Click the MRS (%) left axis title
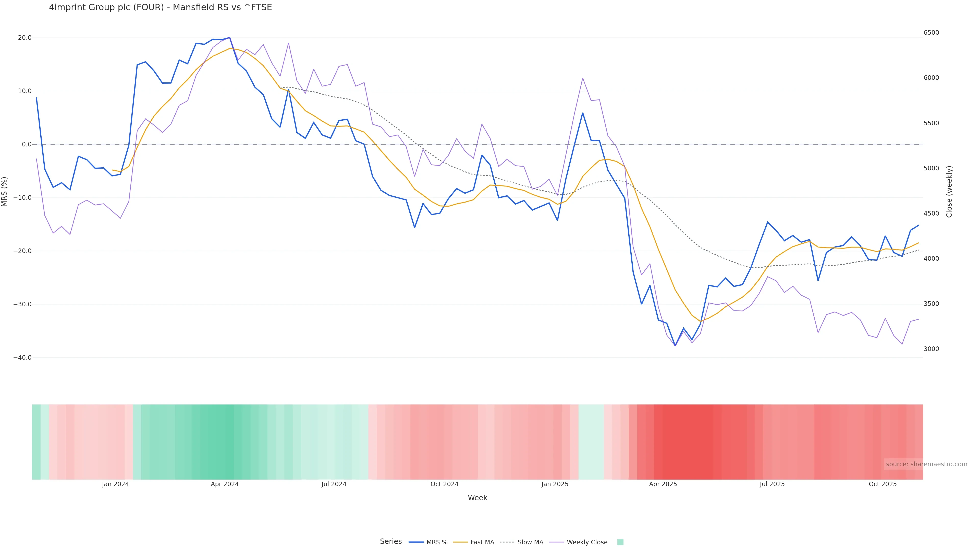980x551 pixels. [x=5, y=192]
